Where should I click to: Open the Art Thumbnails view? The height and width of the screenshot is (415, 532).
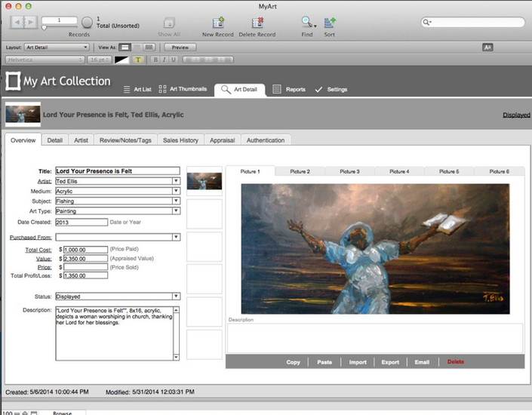tap(183, 89)
